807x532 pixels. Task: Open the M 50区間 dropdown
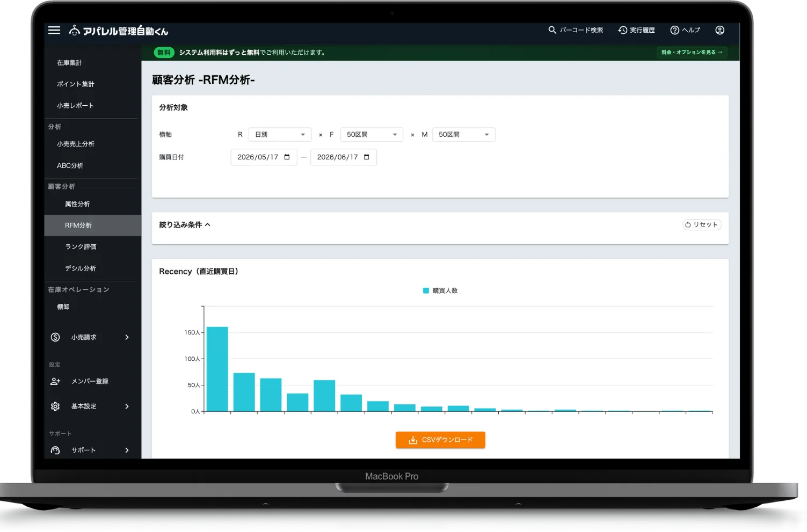[463, 134]
